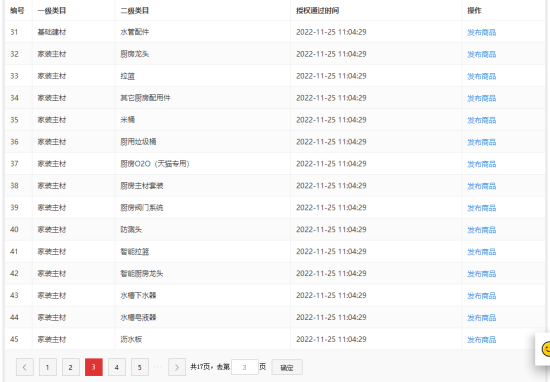Click 发布商品 for row 37 厨房O2O
Screen dimensions: 550x382
pyautogui.click(x=482, y=164)
